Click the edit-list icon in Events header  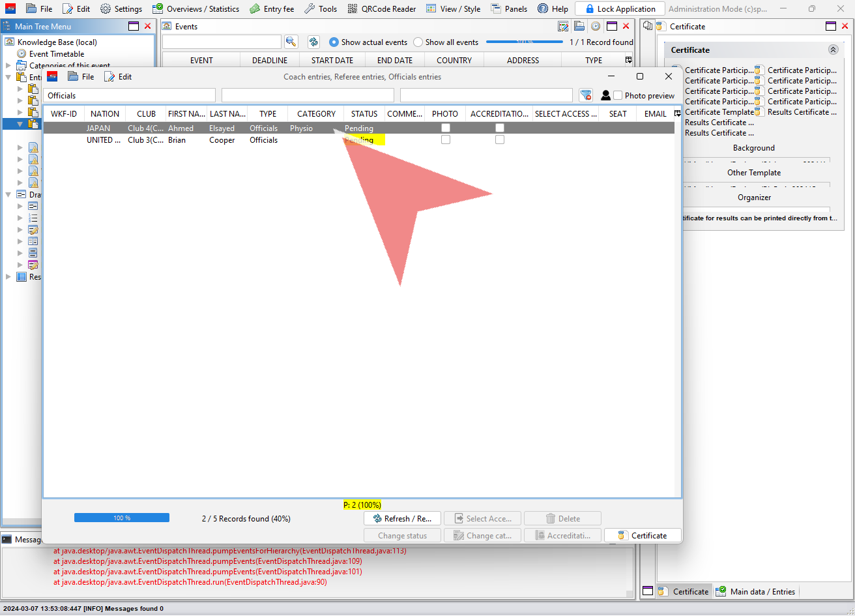(564, 26)
